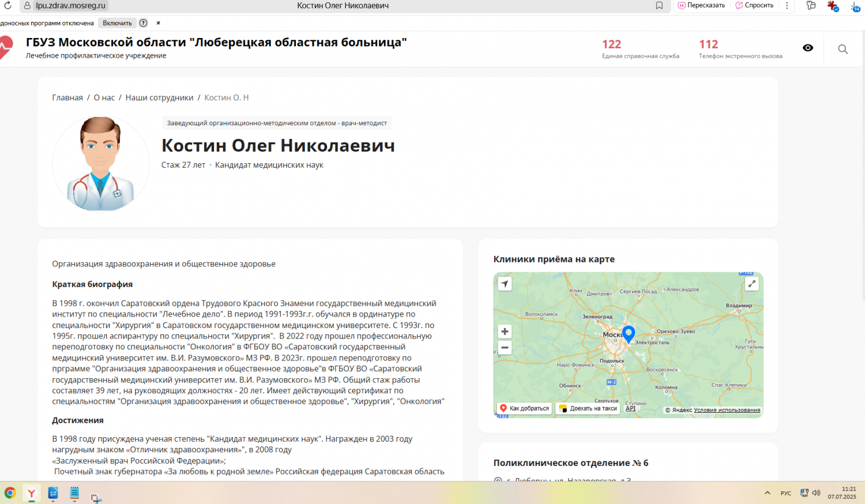Click the Поликлиническое отделение № 6 heading
865x504 pixels.
pos(571,463)
